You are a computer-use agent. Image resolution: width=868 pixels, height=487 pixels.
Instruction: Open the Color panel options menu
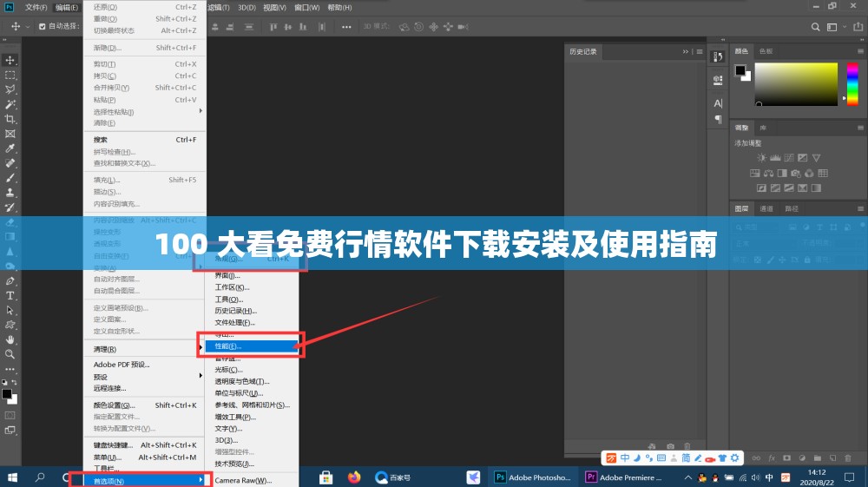coord(860,51)
